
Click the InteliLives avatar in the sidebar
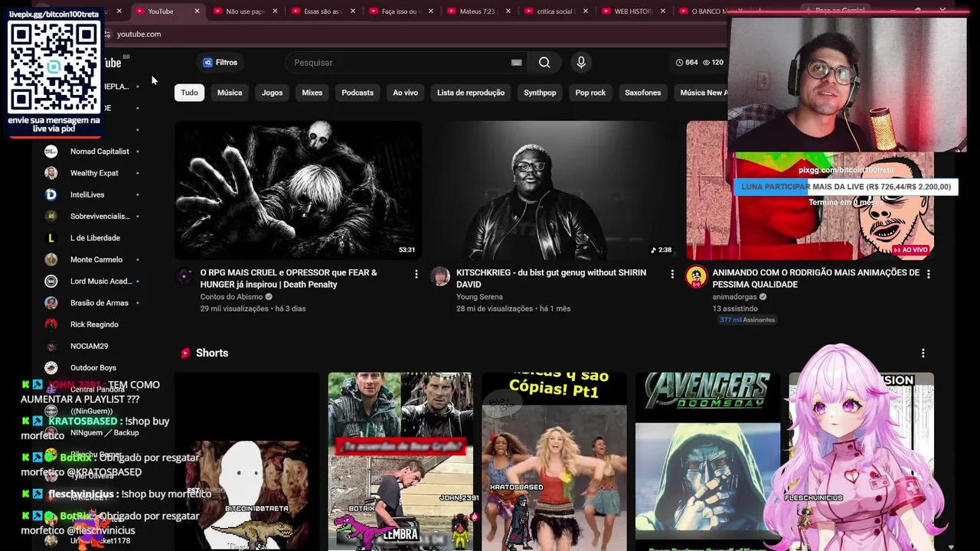point(51,194)
